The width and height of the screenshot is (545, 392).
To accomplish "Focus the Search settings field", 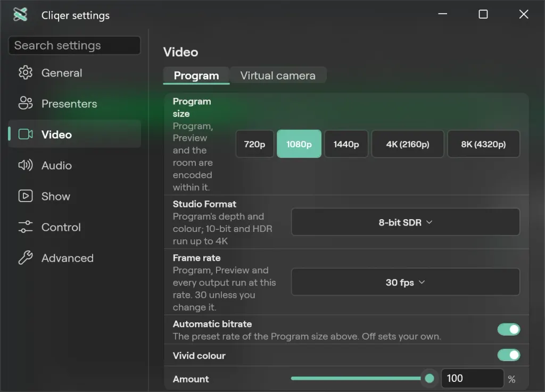I will click(75, 46).
